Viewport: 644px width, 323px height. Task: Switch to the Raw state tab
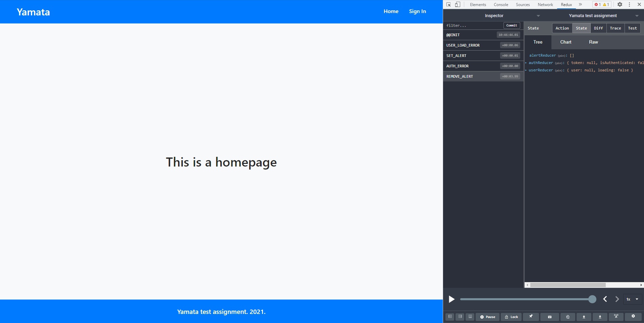tap(593, 42)
